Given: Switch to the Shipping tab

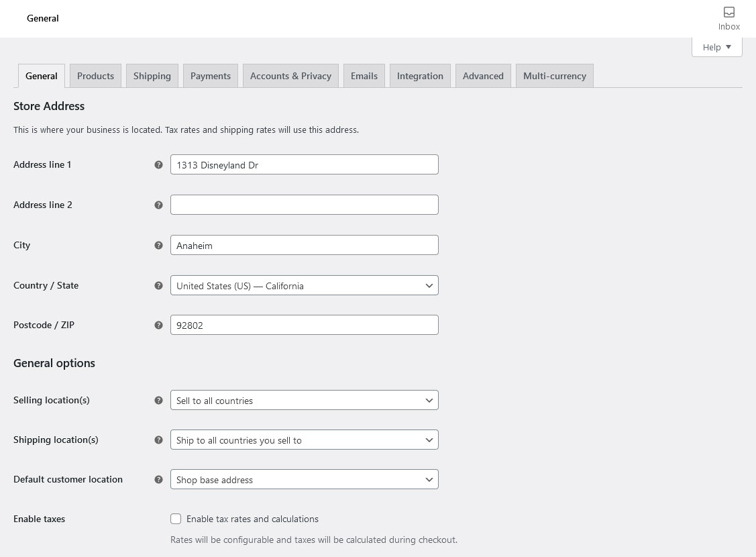Looking at the screenshot, I should click(x=152, y=77).
